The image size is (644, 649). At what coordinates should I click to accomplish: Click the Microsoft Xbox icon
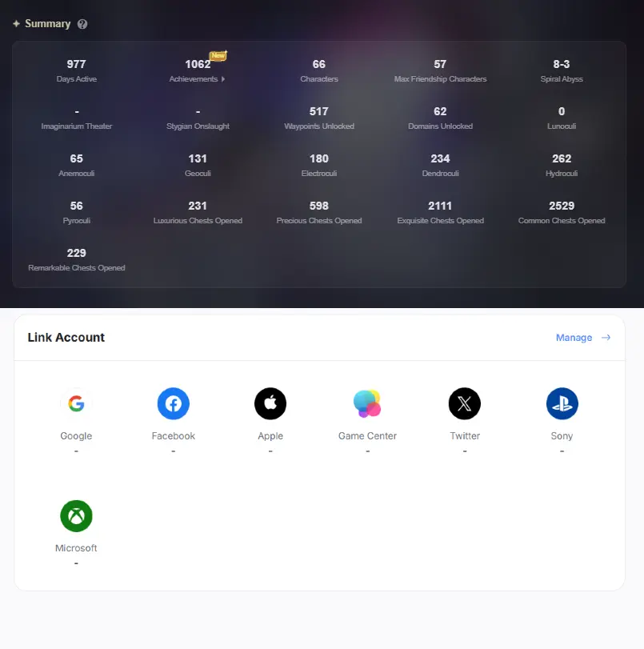[x=76, y=516]
